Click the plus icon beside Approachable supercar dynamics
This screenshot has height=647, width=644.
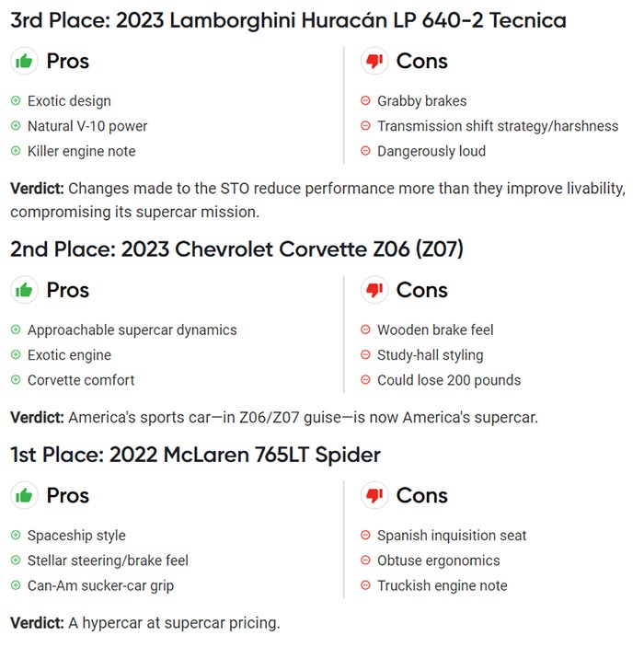click(x=16, y=329)
